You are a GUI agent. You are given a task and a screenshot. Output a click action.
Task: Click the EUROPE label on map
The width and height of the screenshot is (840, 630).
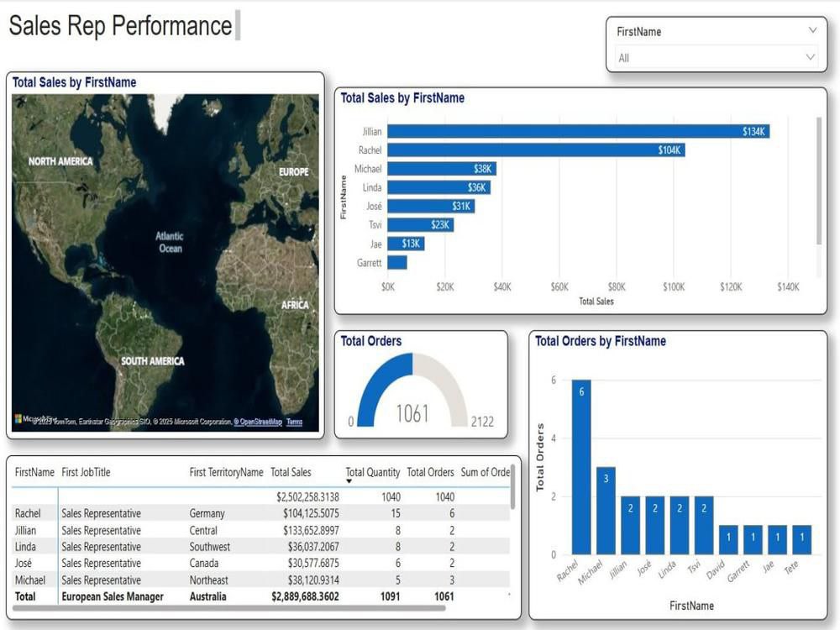(x=293, y=171)
